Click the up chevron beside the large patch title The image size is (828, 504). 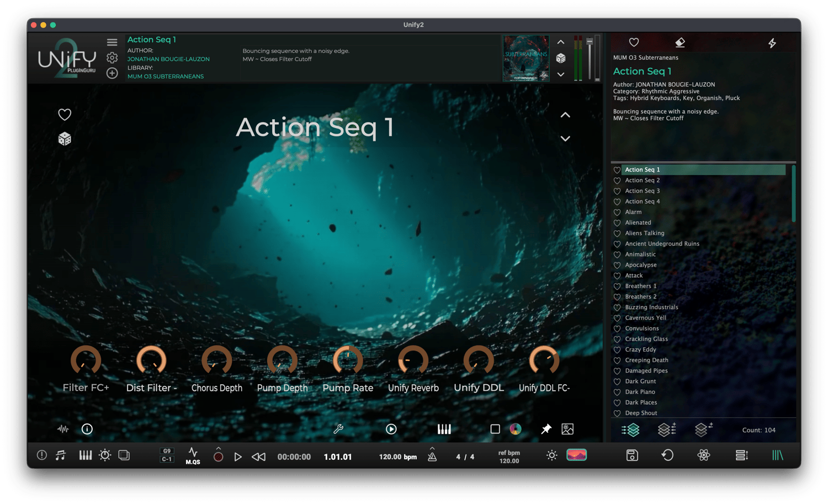[x=565, y=115]
